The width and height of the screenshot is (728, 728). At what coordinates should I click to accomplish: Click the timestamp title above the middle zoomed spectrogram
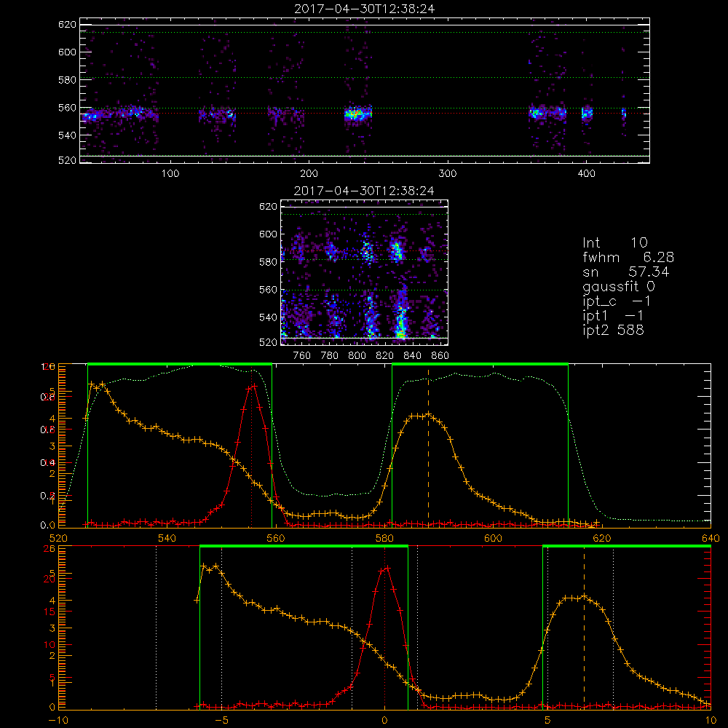[x=364, y=191]
